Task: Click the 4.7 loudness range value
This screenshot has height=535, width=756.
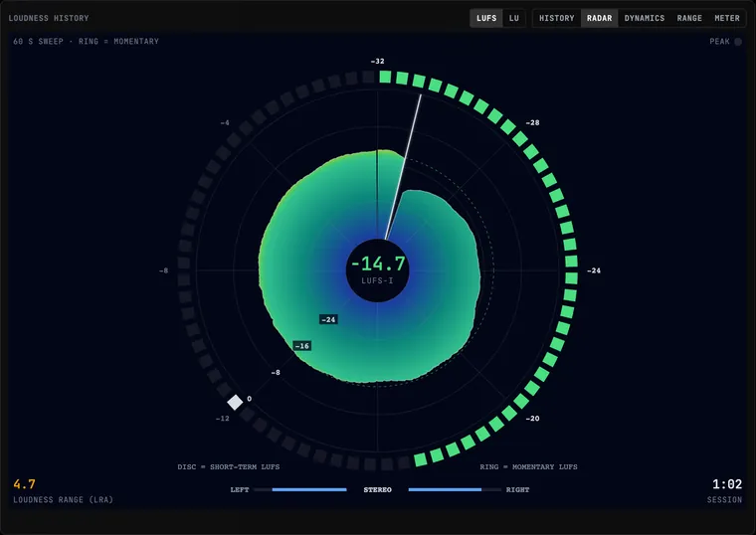Action: coord(24,484)
